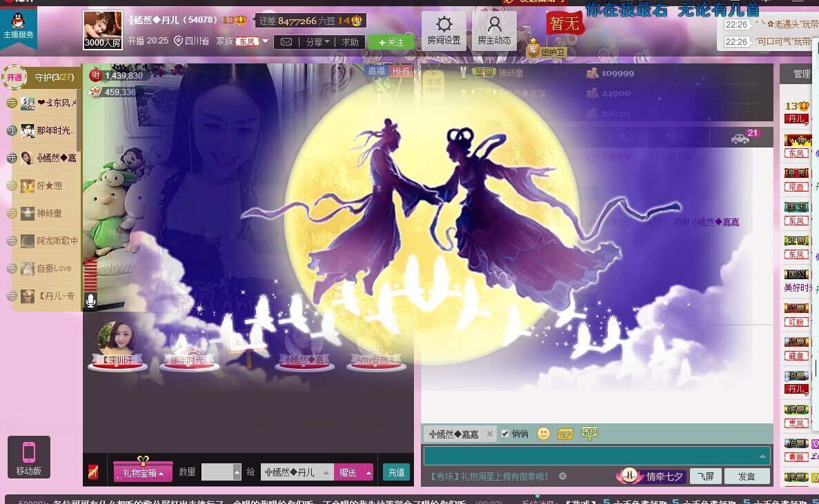Open the streamer avatar 3000人房 thumbnail
The image size is (819, 504).
click(103, 30)
